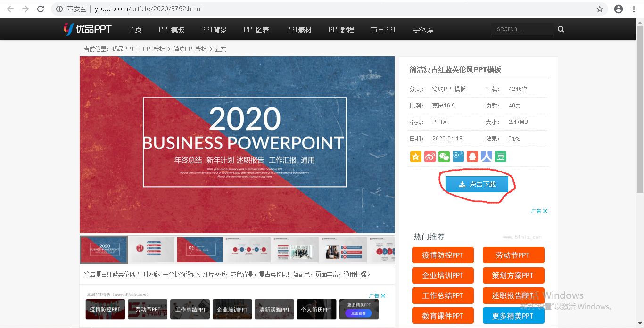This screenshot has height=328, width=644.
Task: Open PPT图表 navigation item
Action: click(x=256, y=30)
